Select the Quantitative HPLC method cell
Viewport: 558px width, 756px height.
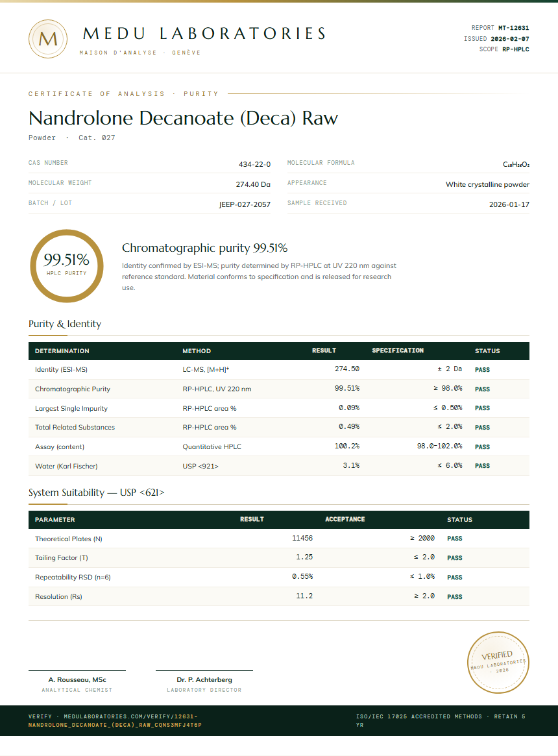click(212, 447)
